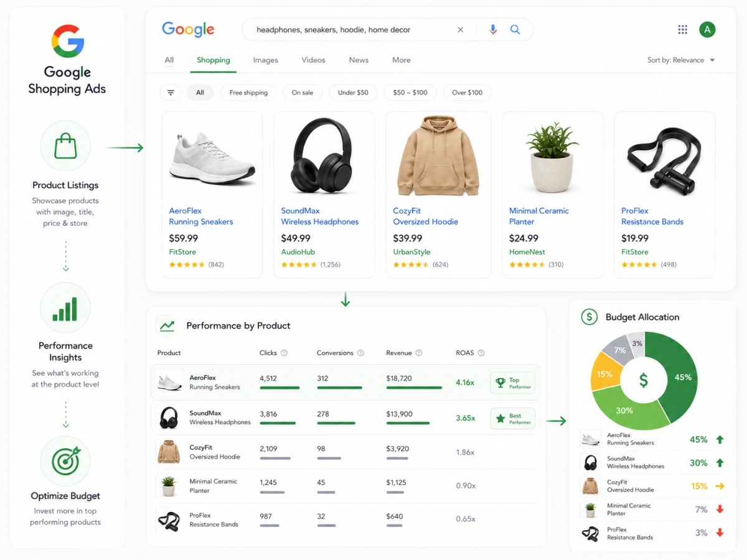Click the Product Listings shopping bag icon
747x560 pixels.
65,146
